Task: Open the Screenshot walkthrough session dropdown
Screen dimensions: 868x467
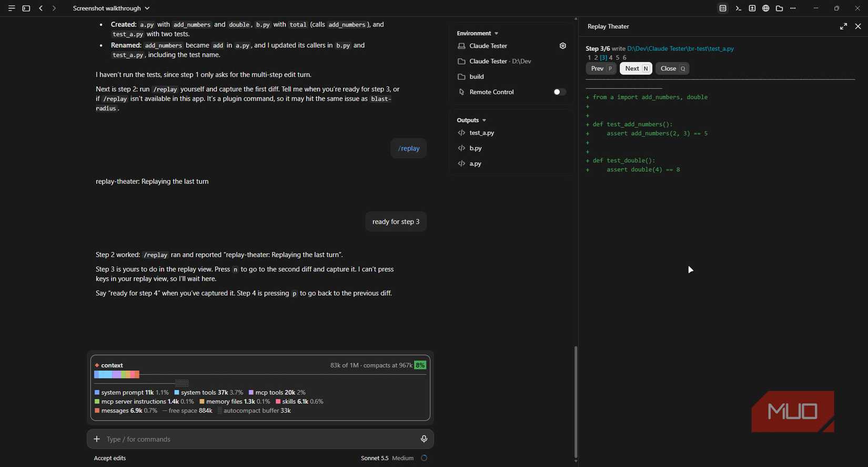Action: tap(112, 8)
